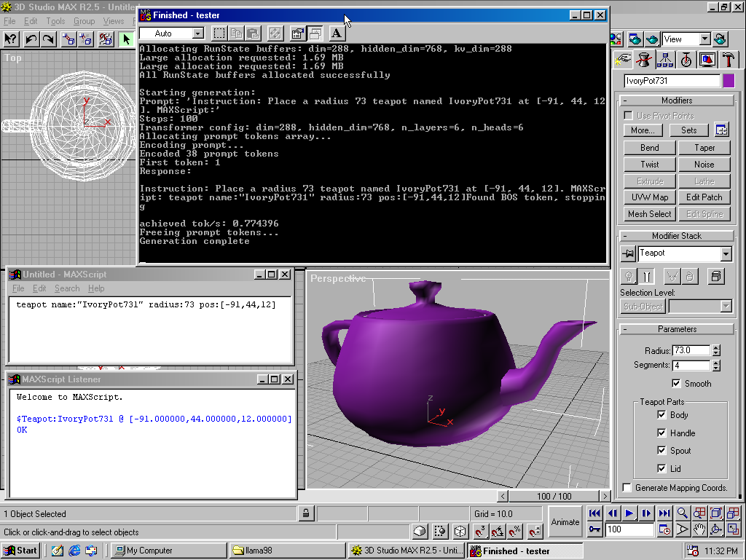Screen dimensions: 746x560
Task: Open the Utilities hammer panel tab
Action: click(728, 60)
